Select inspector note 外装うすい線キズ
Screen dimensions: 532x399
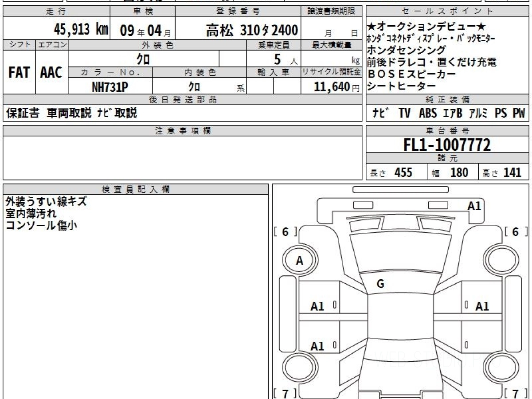(x=46, y=202)
